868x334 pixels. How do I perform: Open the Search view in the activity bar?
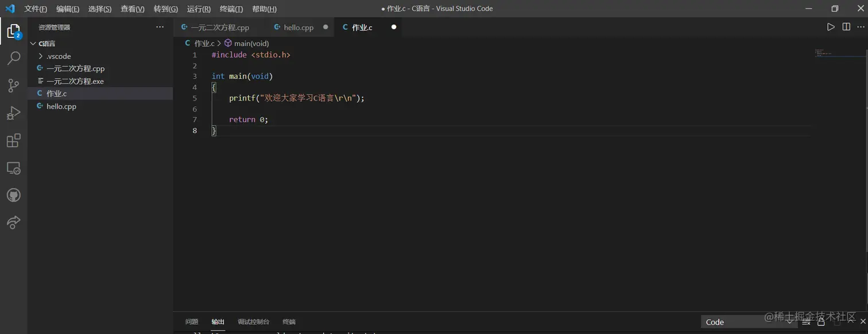pyautogui.click(x=13, y=58)
